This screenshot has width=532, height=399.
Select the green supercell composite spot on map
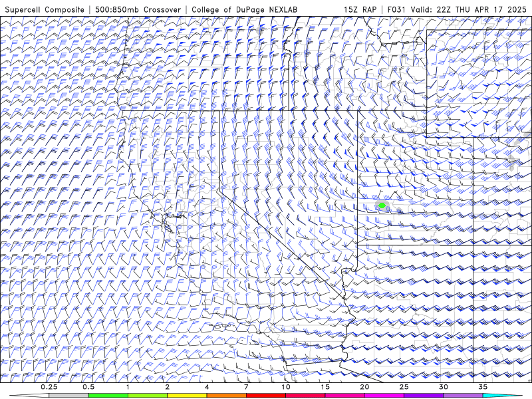[382, 205]
